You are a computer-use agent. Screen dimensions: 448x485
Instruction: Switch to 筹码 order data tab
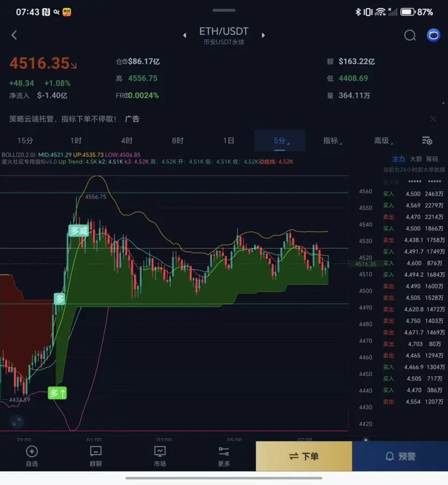click(432, 159)
